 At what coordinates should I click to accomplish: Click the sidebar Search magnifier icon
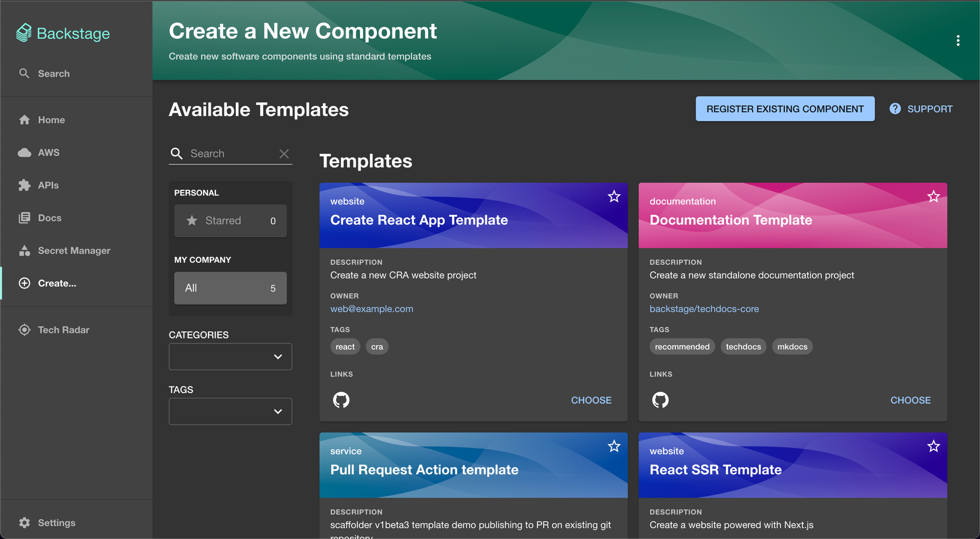pos(24,73)
